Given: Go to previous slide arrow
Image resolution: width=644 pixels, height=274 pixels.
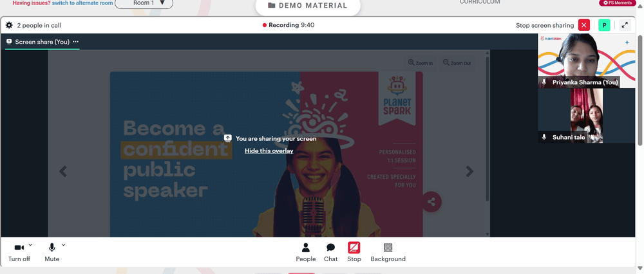Looking at the screenshot, I should coord(63,171).
